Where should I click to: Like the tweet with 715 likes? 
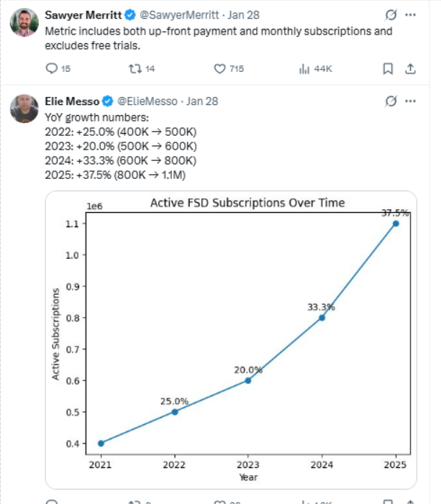221,69
